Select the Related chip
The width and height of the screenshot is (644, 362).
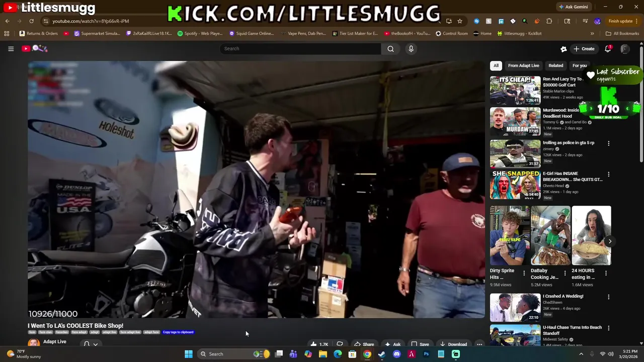tap(555, 65)
